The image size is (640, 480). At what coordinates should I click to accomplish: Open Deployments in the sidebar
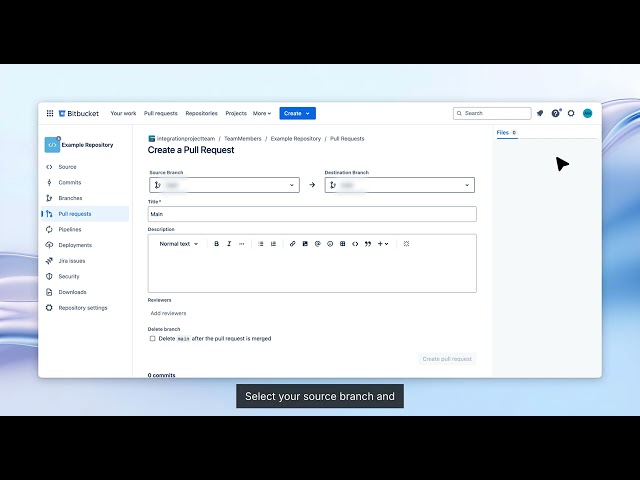click(x=75, y=245)
